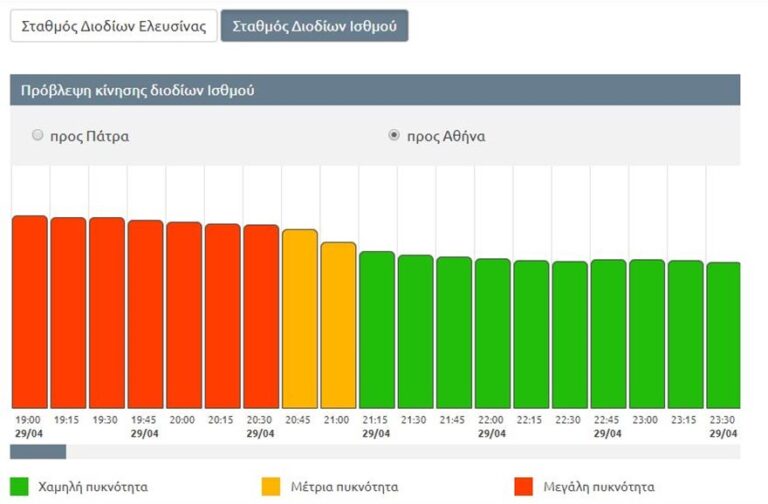Screen dimensions: 768x504
Task: Select the Σταθμός Διοδίων Ισθμού tab
Action: 314,26
